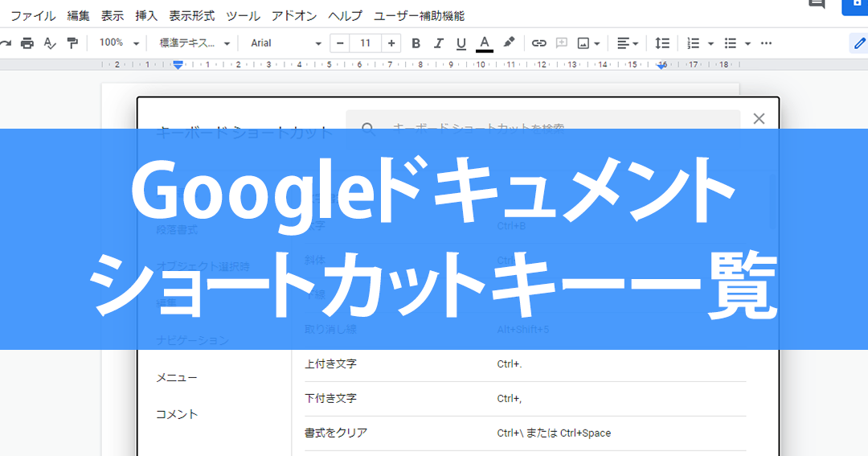Close the keyboard shortcuts dialog
Image resolution: width=868 pixels, height=456 pixels.
pyautogui.click(x=759, y=118)
